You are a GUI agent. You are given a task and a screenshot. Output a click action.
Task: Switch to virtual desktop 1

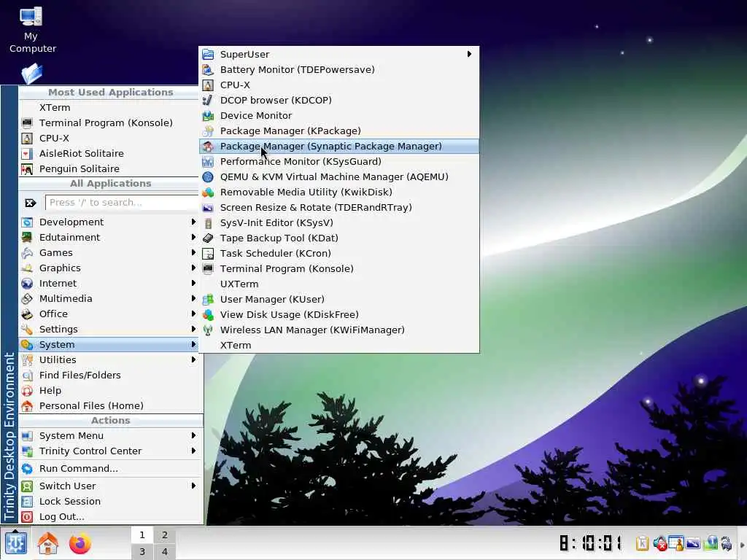click(142, 534)
